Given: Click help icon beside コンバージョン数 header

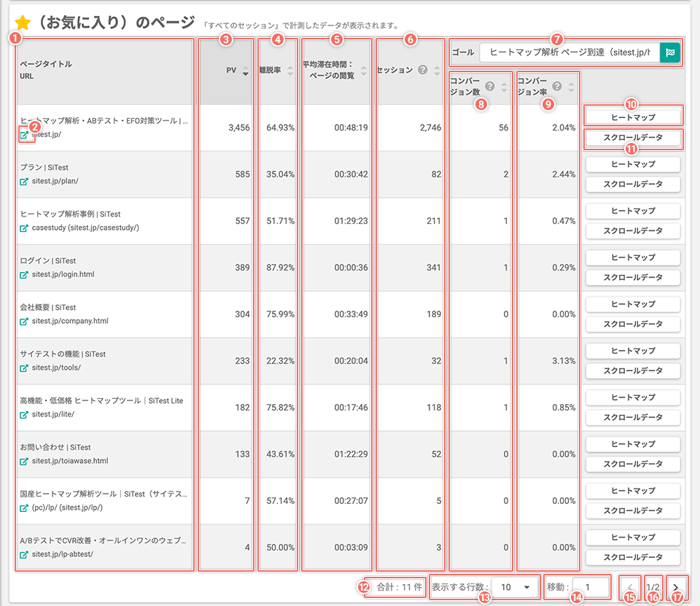Looking at the screenshot, I should (490, 86).
